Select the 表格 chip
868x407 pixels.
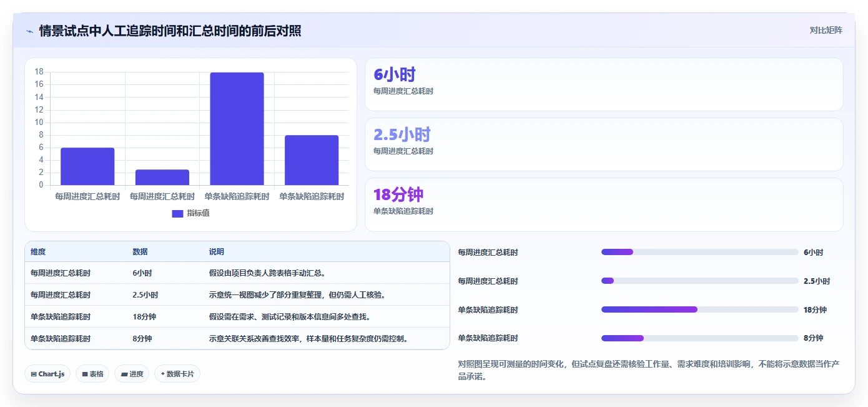(x=92, y=374)
